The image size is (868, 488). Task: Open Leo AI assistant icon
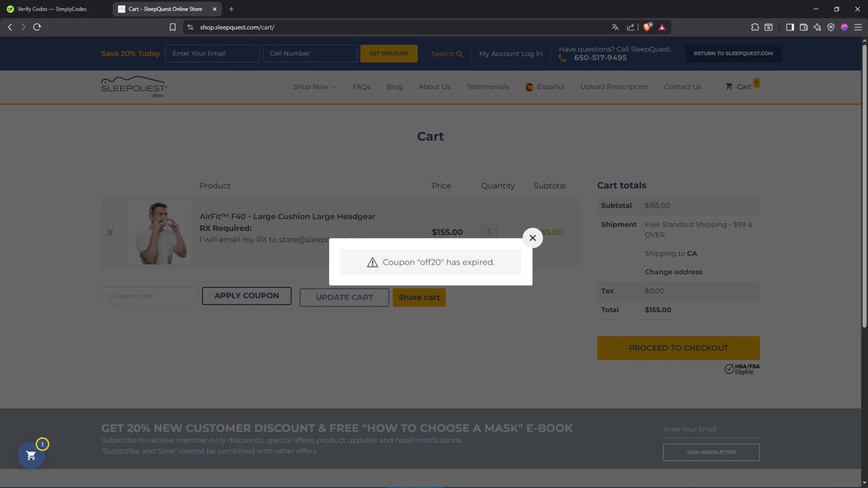coord(817,27)
